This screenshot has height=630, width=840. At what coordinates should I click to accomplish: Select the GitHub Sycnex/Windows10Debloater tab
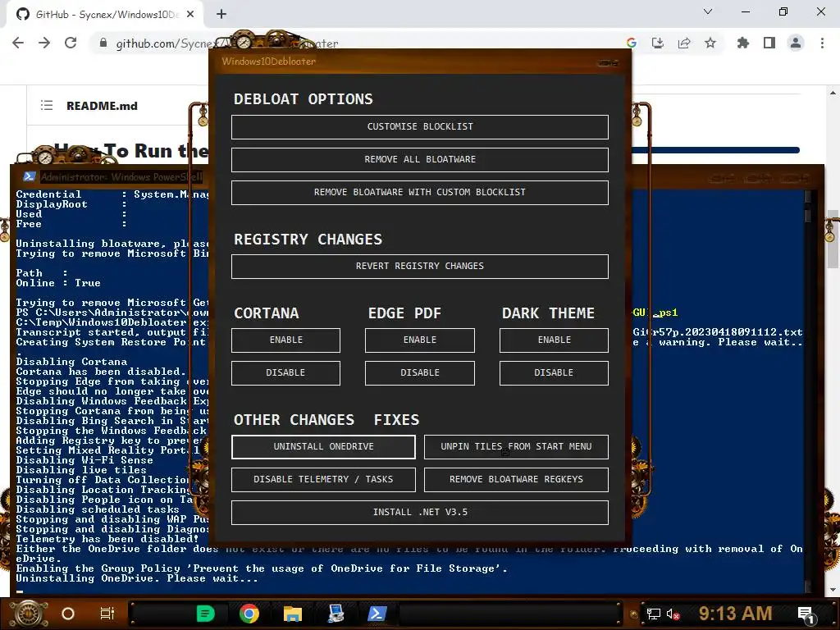[x=105, y=15]
